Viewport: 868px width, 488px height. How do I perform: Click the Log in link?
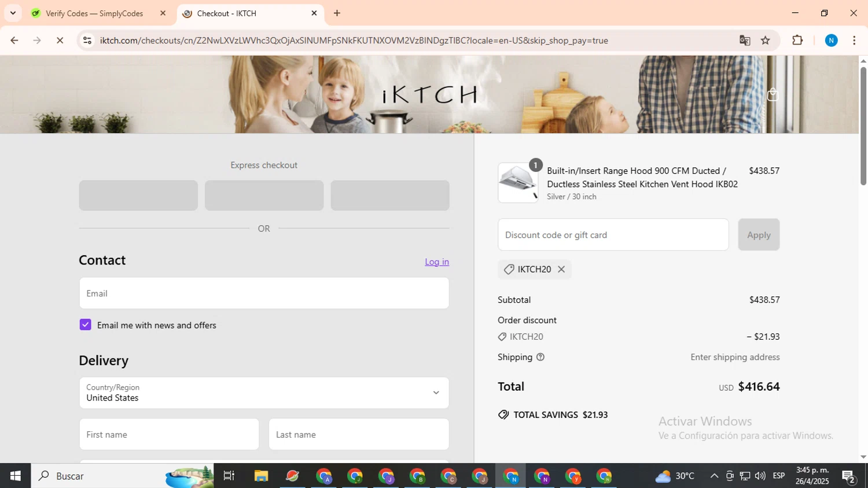[x=437, y=262]
